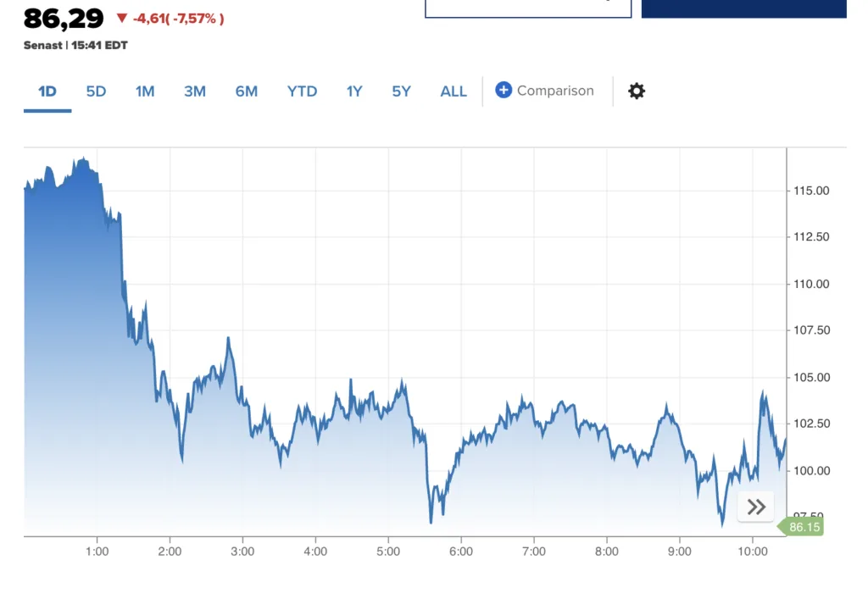Click the double-arrow scroll-forward icon
This screenshot has width=868, height=593.
tap(756, 507)
